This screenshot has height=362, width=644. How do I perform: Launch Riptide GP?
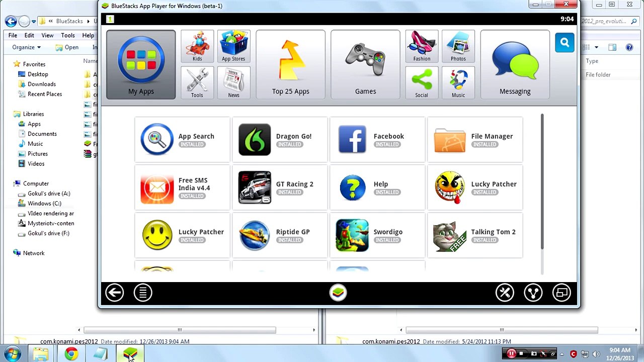point(280,235)
